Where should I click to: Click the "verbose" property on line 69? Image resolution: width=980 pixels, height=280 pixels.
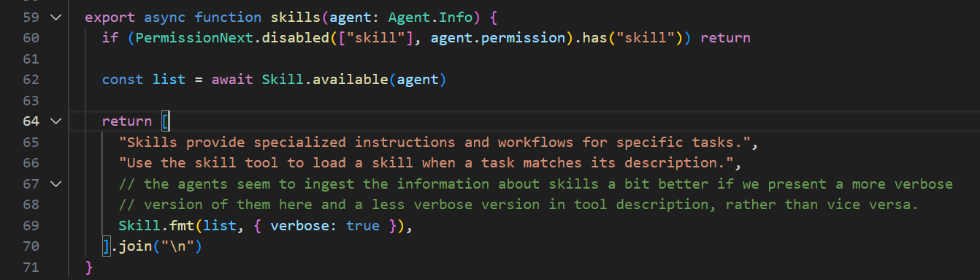coord(300,226)
